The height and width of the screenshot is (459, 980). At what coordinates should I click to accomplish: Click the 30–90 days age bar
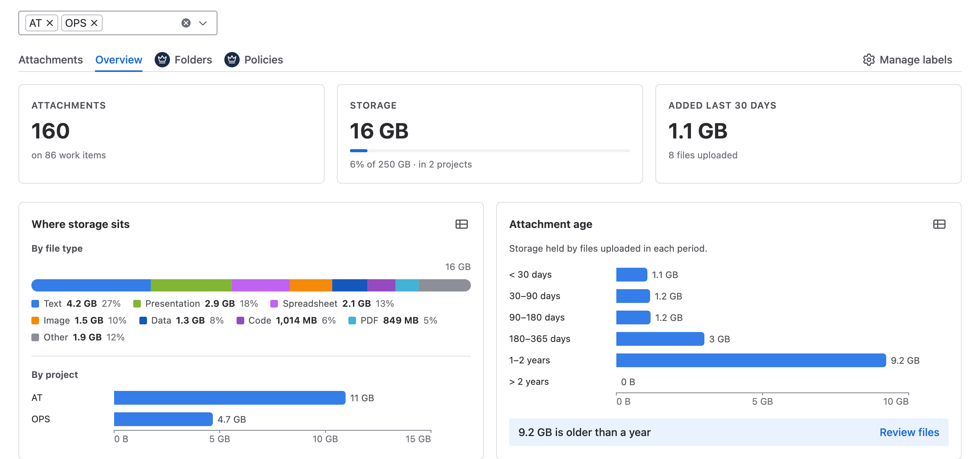point(633,296)
